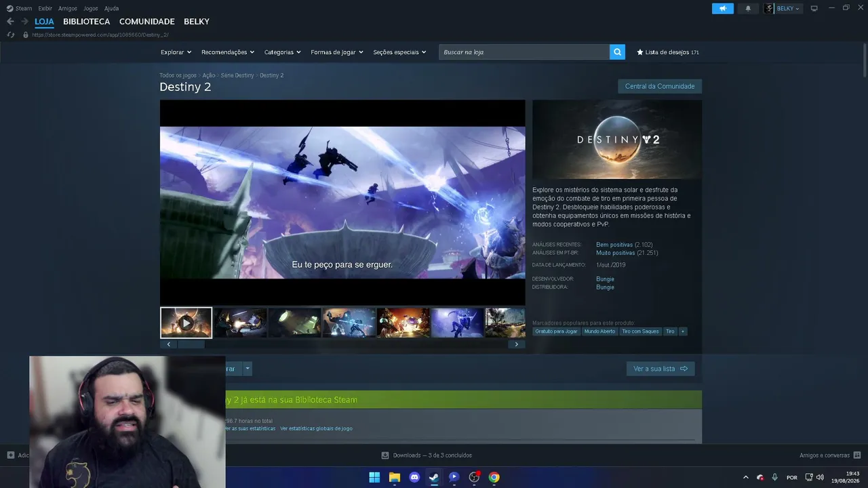
Task: Click the thumbnail strip scroll handle
Action: (191, 344)
